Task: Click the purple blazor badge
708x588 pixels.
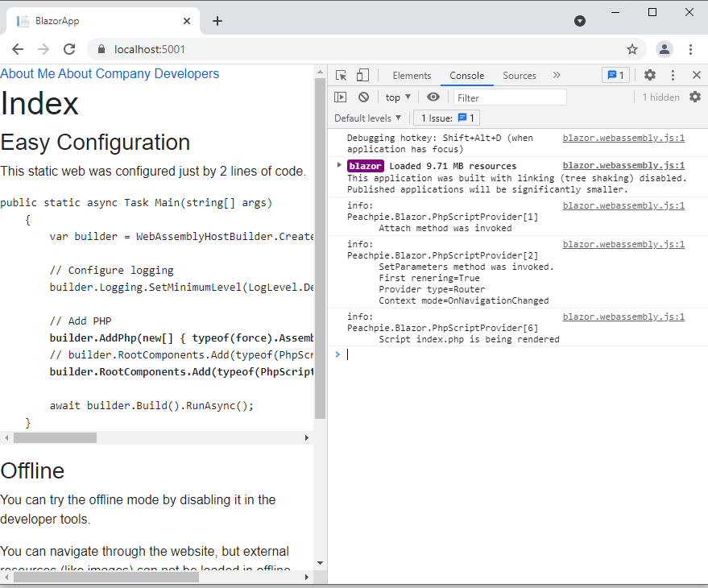Action: point(366,166)
